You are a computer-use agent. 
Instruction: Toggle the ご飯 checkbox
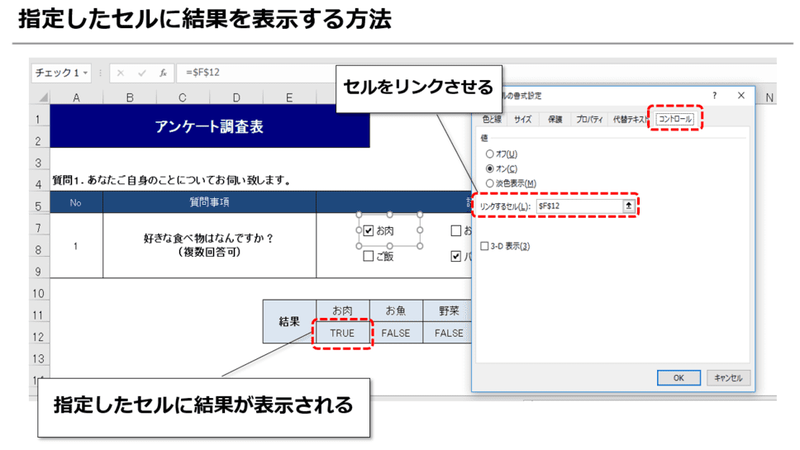368,256
